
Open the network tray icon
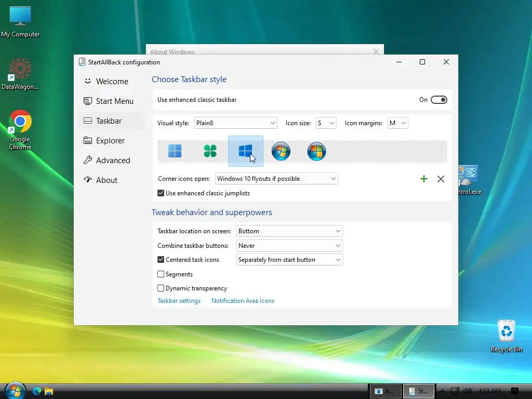(455, 391)
